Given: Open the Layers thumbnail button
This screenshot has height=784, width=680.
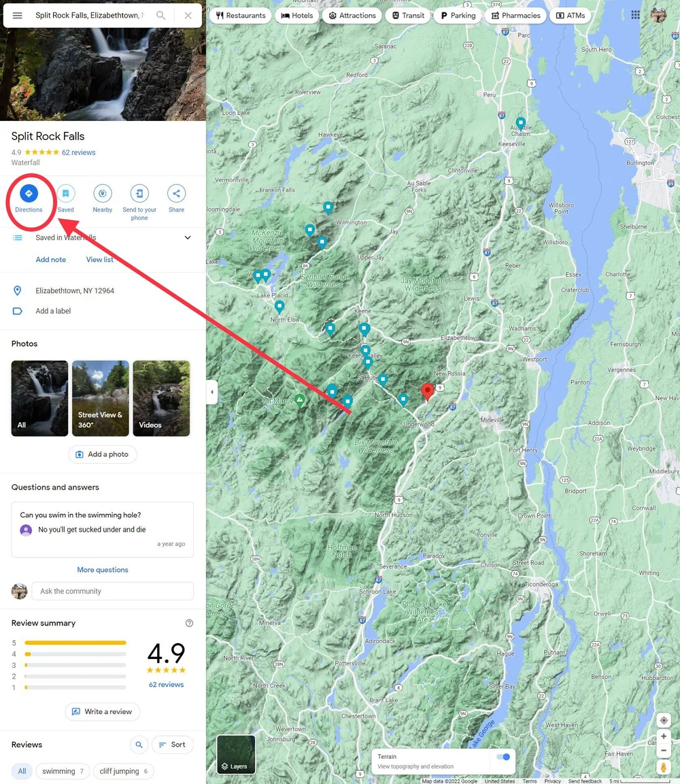Looking at the screenshot, I should click(x=236, y=755).
